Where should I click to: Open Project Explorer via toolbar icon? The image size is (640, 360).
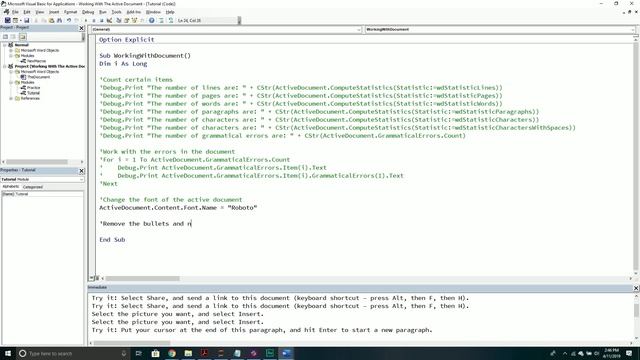tap(119, 20)
